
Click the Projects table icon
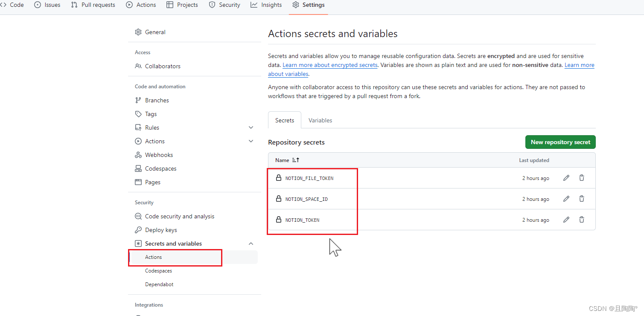pos(169,5)
